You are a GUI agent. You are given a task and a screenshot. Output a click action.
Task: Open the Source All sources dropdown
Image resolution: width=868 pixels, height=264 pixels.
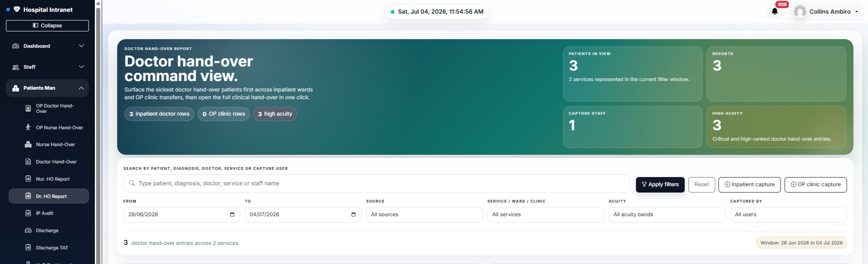(x=424, y=215)
